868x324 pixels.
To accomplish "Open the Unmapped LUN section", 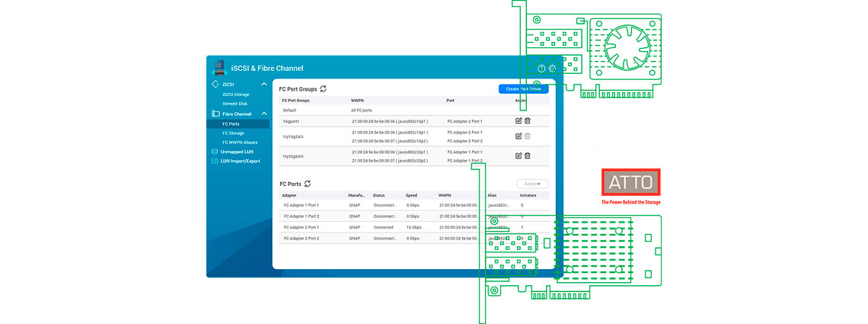I will (x=236, y=152).
